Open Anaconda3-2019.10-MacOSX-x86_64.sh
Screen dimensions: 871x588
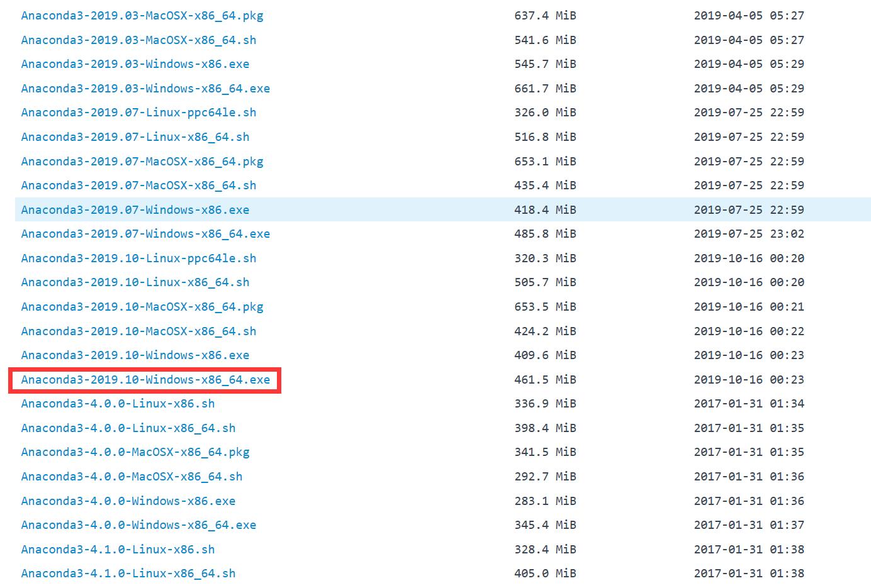138,331
